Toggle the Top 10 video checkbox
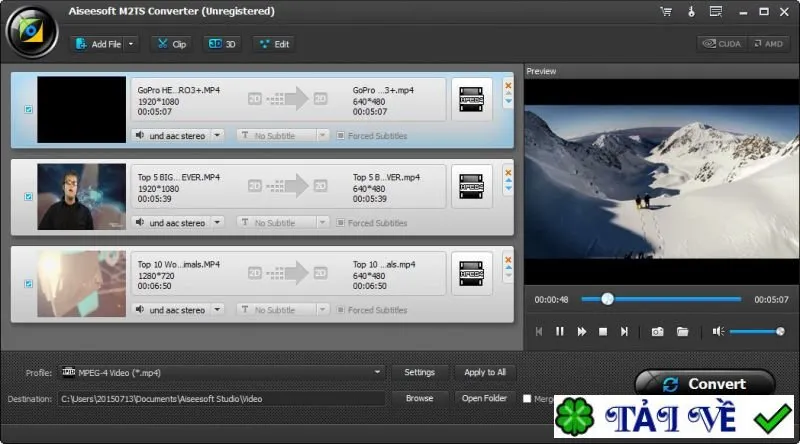The height and width of the screenshot is (444, 800). (29, 284)
